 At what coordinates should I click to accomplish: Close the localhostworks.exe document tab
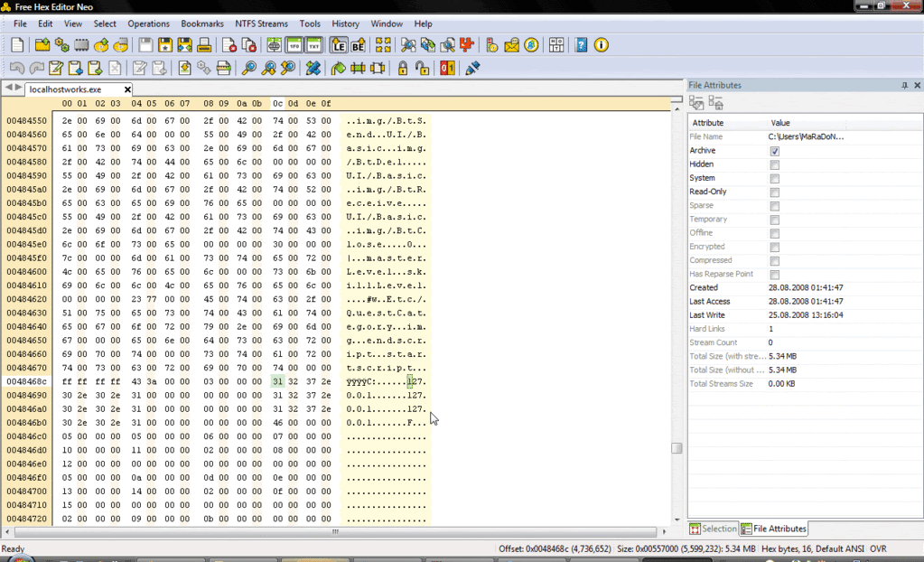click(x=127, y=89)
